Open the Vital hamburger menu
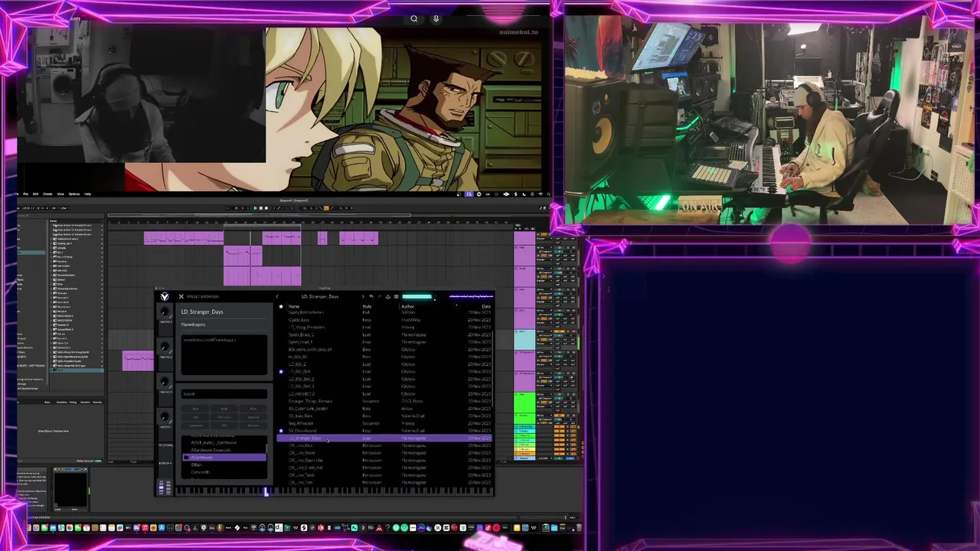 pos(396,297)
